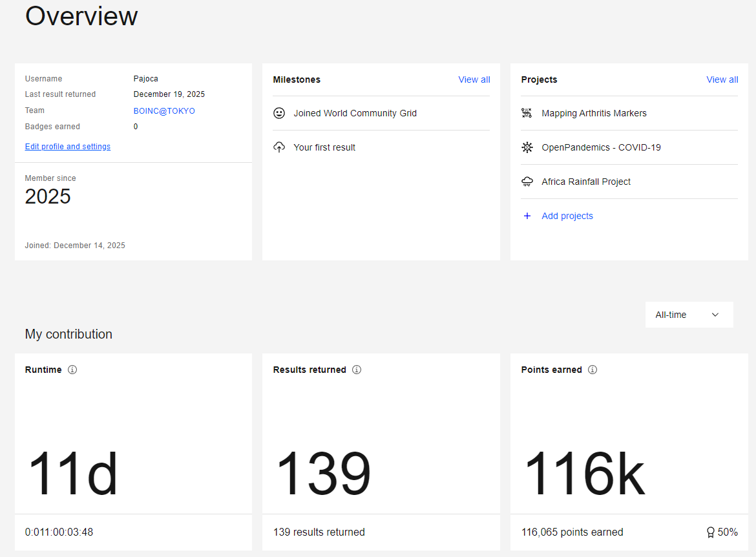756x557 pixels.
Task: Click the Mapping Arthritis Markers project icon
Action: (527, 113)
